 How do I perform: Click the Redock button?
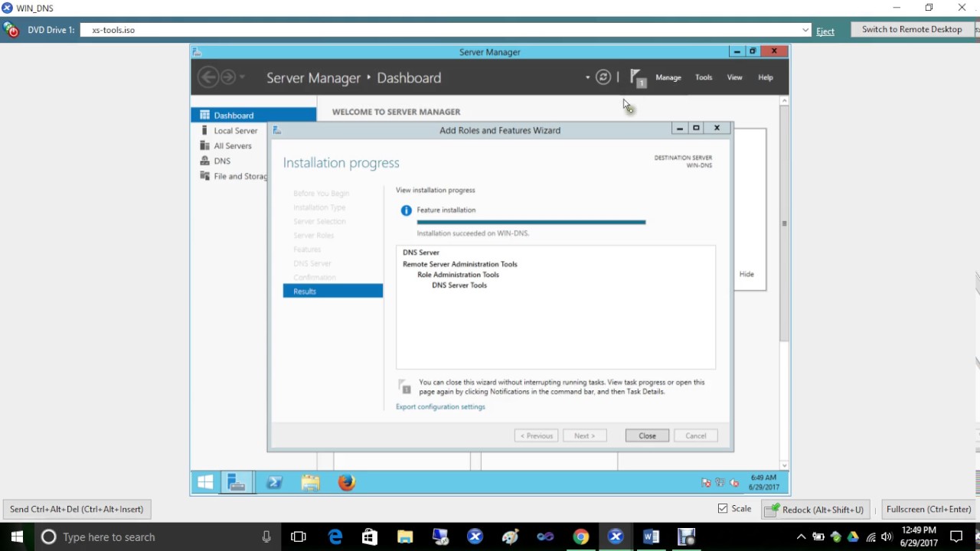click(x=815, y=509)
